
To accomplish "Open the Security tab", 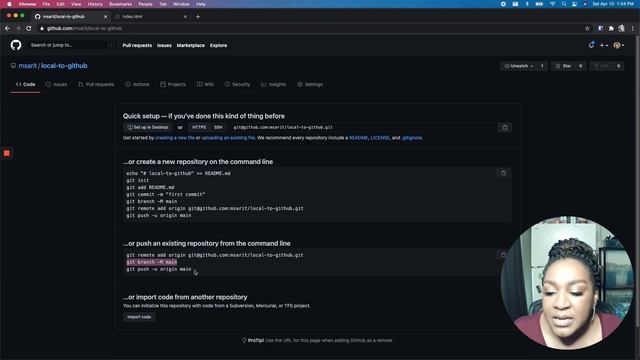I will [237, 84].
